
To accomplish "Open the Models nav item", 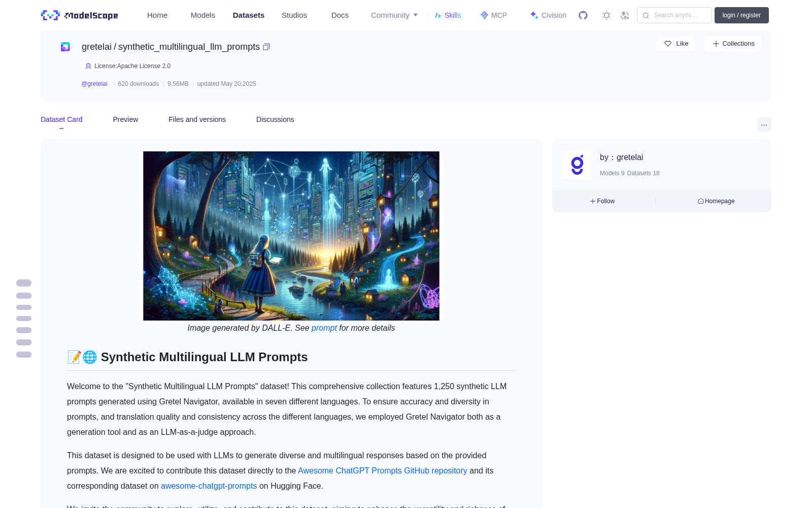I will 203,15.
